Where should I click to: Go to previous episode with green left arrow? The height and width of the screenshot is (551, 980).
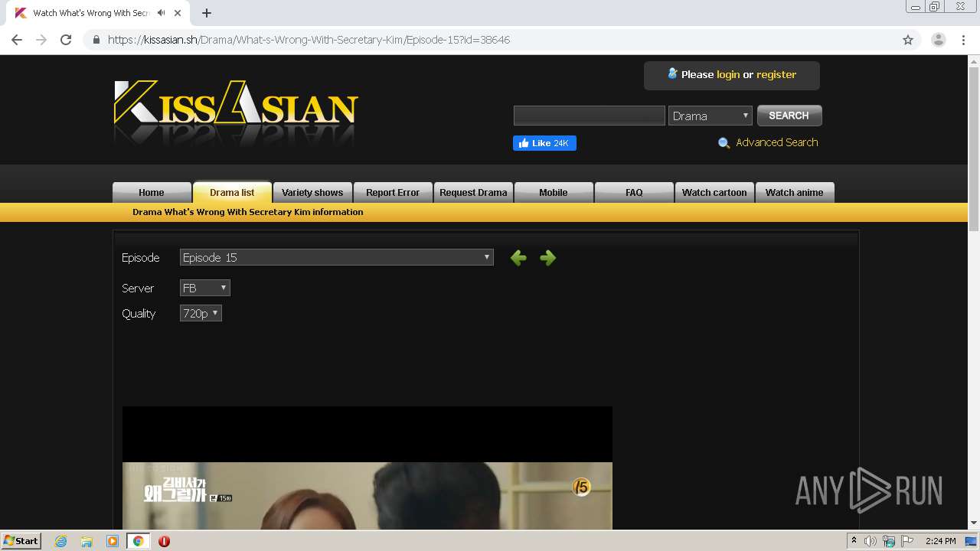pos(518,258)
